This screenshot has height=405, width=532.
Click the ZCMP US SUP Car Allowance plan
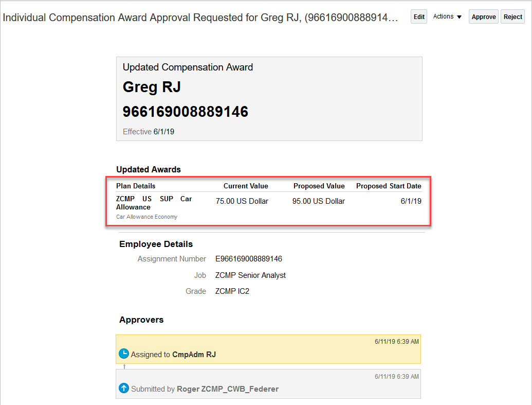point(154,203)
